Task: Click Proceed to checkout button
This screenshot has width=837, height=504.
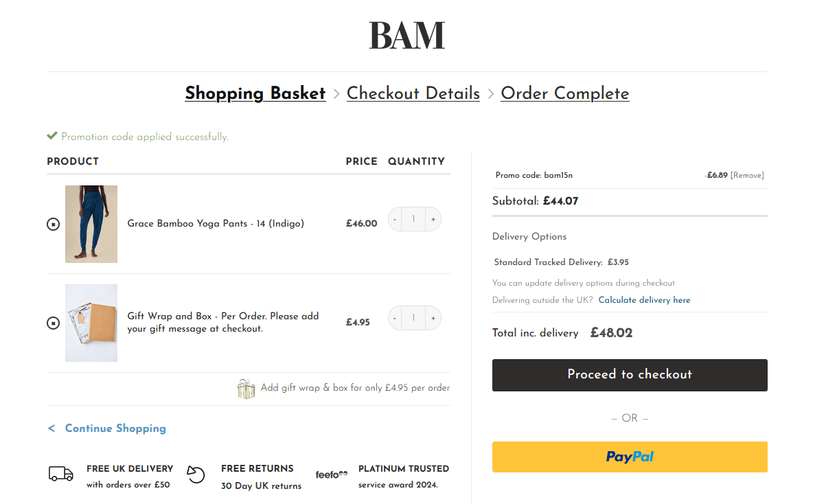Action: pyautogui.click(x=630, y=375)
